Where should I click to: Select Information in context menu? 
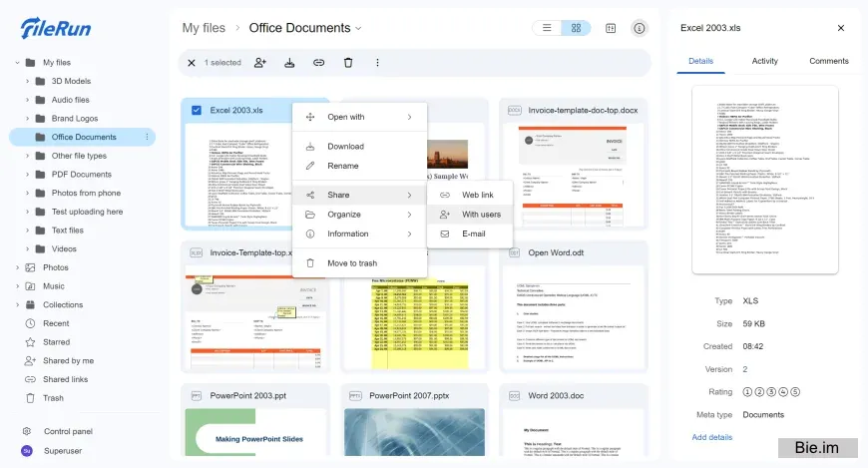tap(359, 234)
